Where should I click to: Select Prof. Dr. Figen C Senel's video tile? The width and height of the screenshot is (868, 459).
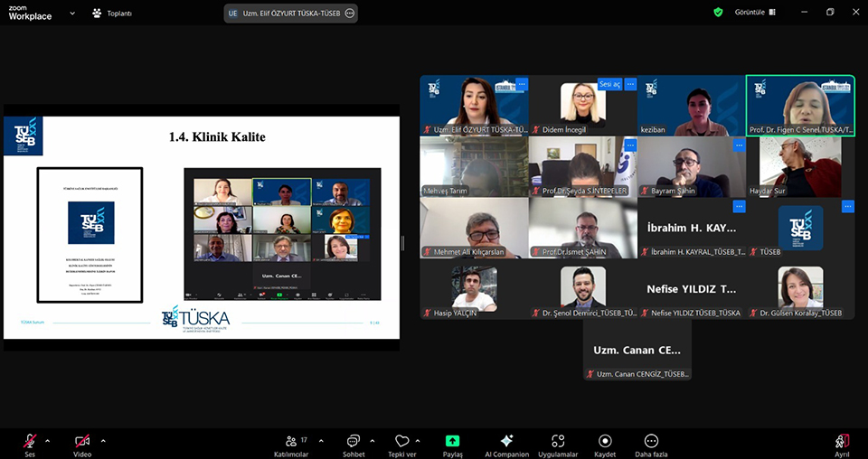(800, 106)
